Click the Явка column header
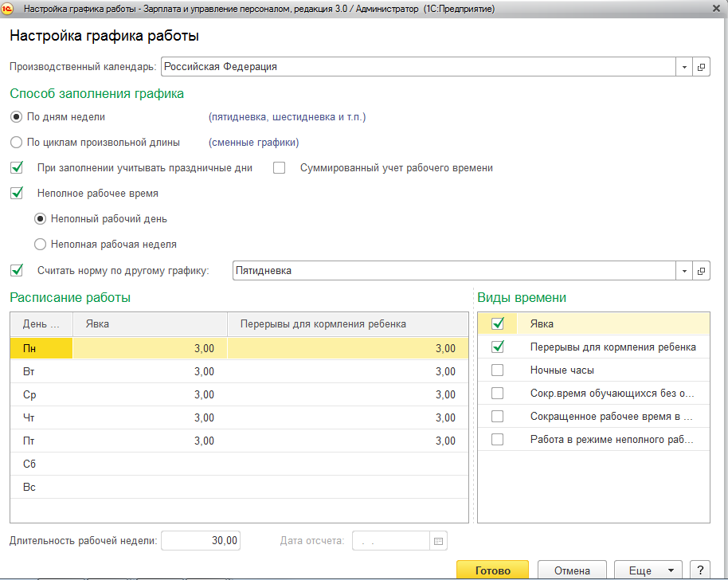 (150, 323)
